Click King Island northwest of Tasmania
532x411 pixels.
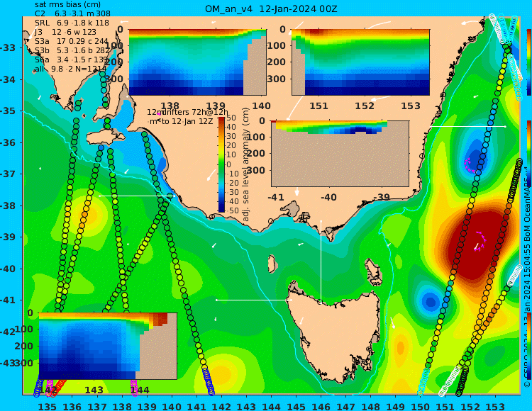click(272, 264)
